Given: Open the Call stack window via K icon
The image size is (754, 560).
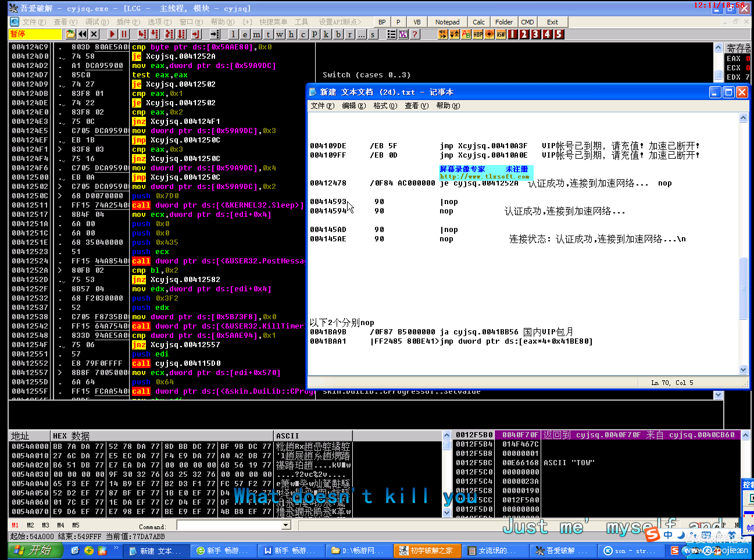Looking at the screenshot, I should tap(326, 34).
